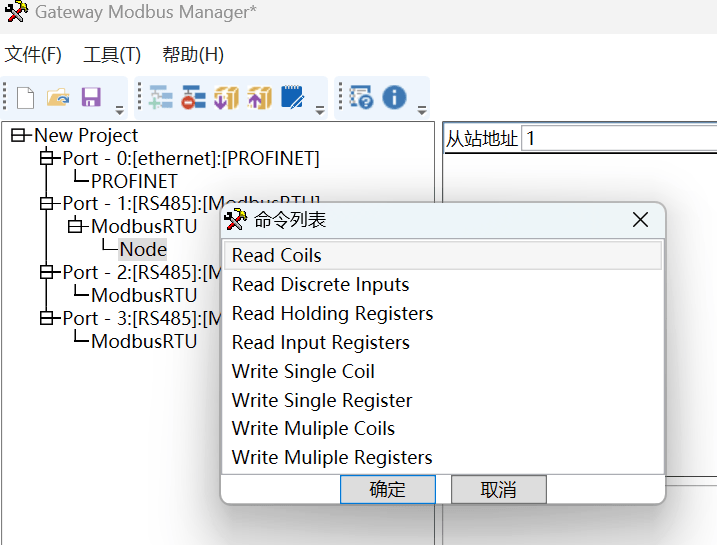Screen dimensions: 717x545
Task: Select the Port - 3:[RS485] label
Action: pos(142,318)
